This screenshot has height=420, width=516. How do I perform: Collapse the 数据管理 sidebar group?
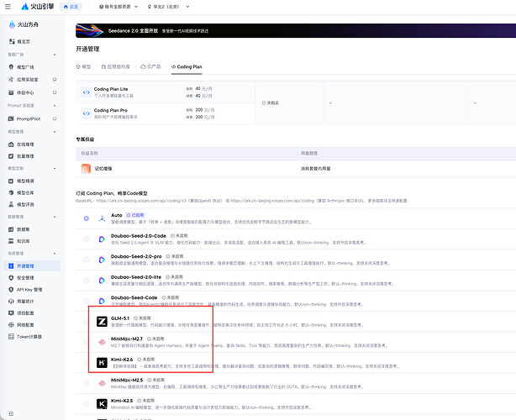55,217
